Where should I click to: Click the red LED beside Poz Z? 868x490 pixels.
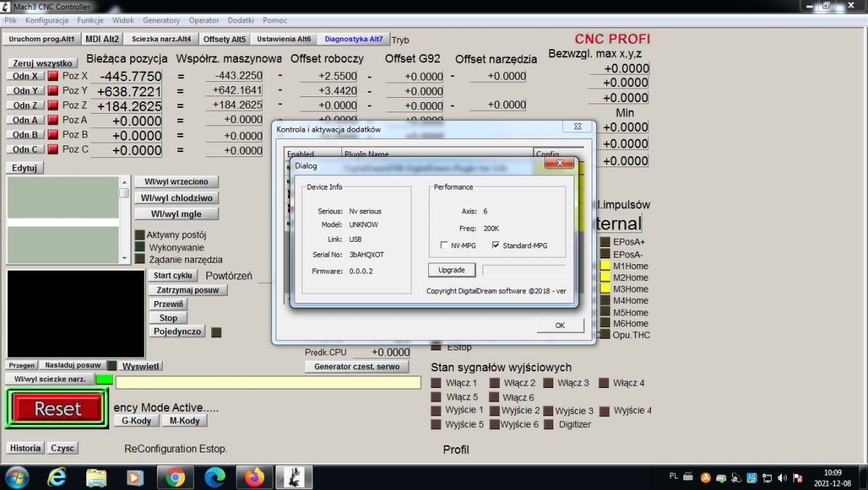click(53, 105)
